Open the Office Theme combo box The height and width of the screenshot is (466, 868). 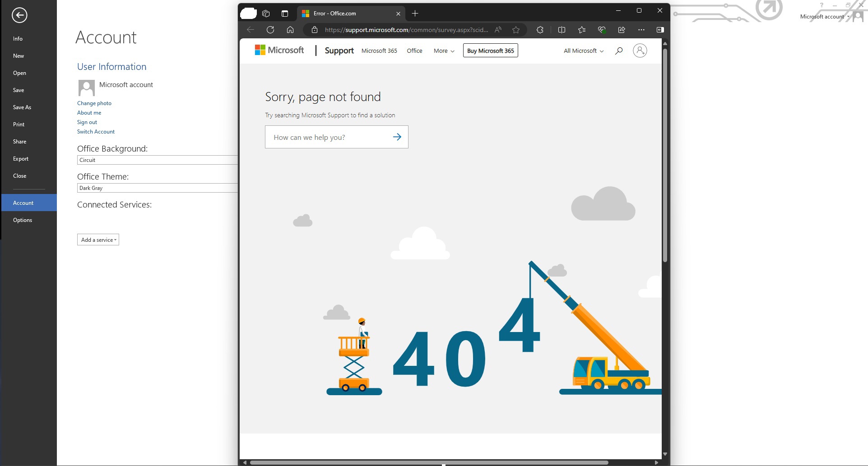[158, 188]
